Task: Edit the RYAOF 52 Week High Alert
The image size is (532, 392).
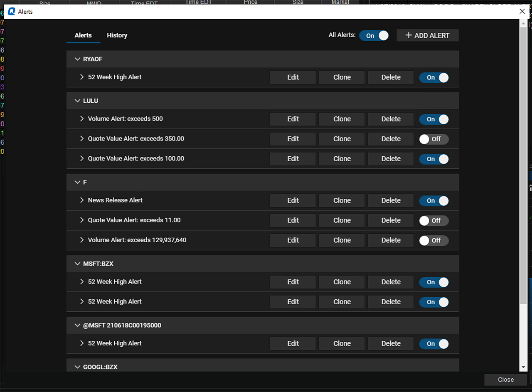Action: pyautogui.click(x=293, y=77)
